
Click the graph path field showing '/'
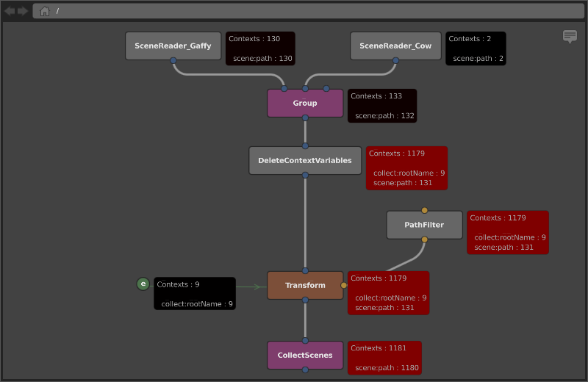click(308, 11)
